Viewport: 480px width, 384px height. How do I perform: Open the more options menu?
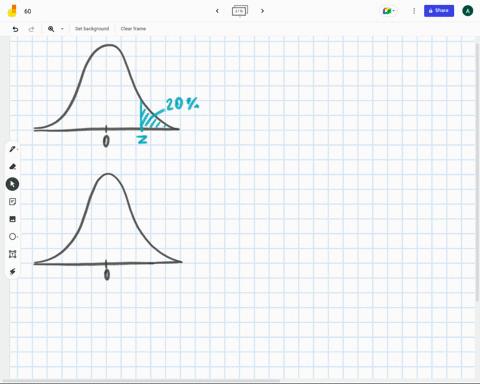(x=414, y=11)
